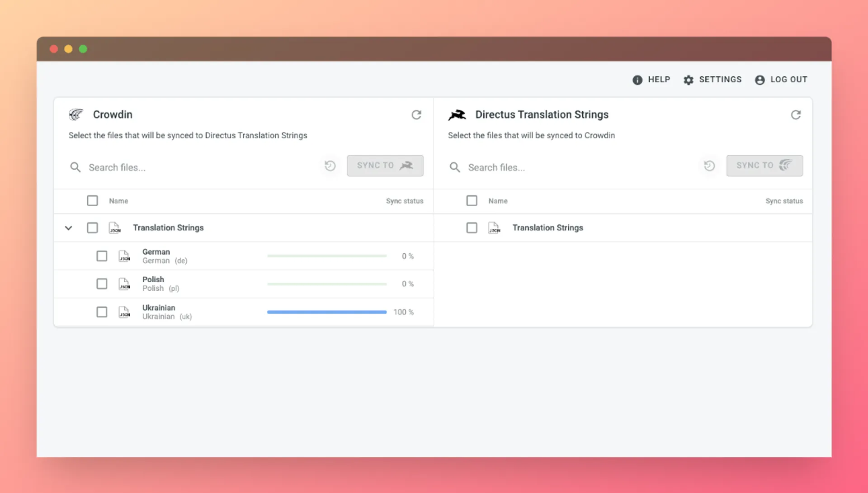The height and width of the screenshot is (493, 868).
Task: Open sync history in Directus panel
Action: (x=709, y=166)
